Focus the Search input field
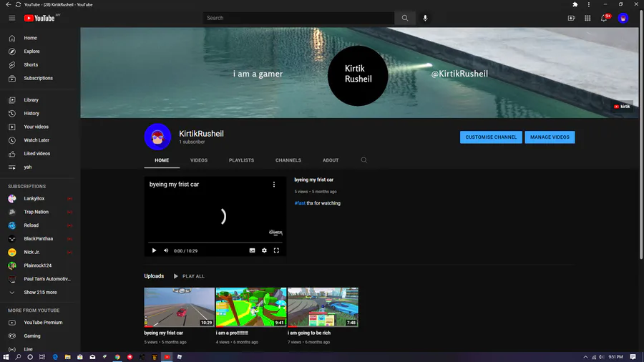 (298, 18)
